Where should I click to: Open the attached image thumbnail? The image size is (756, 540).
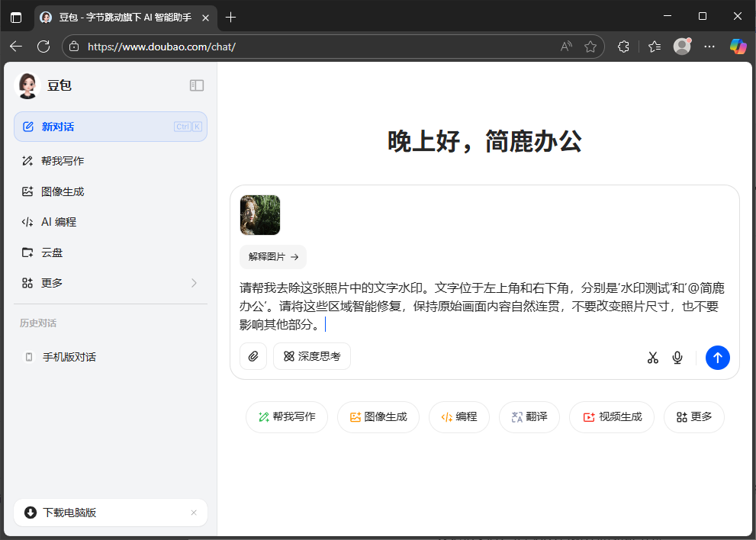(x=259, y=215)
